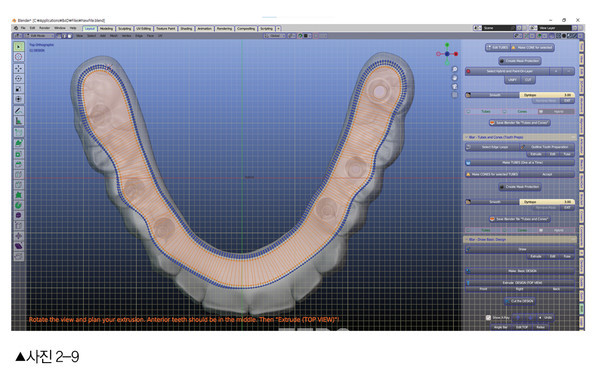Collapse the Bar - Draw Basic Design panel
The image size is (600, 375).
pos(520,240)
